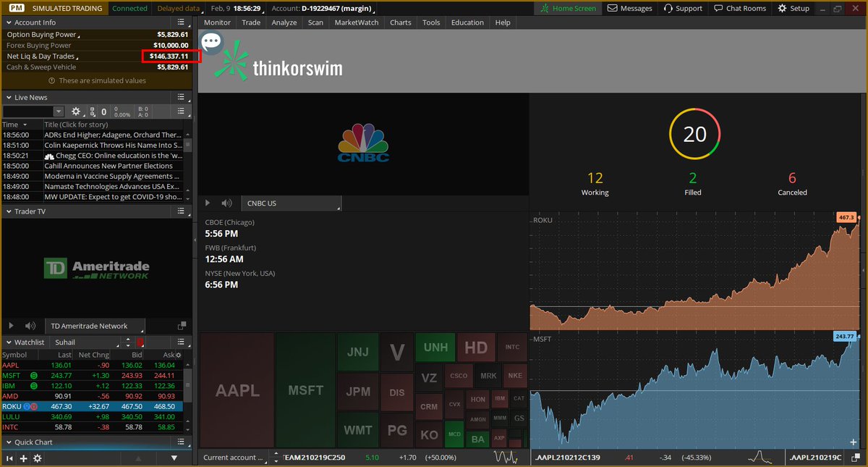868x467 pixels.
Task: Open the MarketWatch tab
Action: point(356,22)
